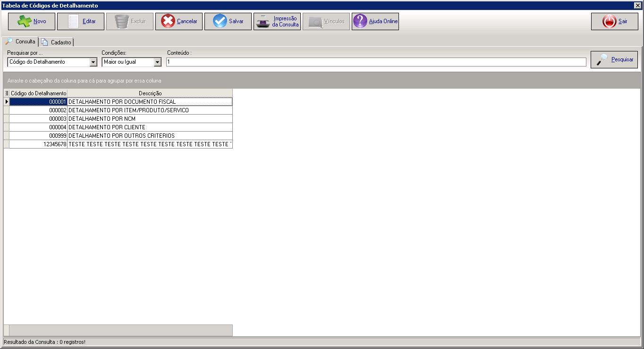The height and width of the screenshot is (349, 644).
Task: Click the Sair red power icon
Action: tap(610, 21)
